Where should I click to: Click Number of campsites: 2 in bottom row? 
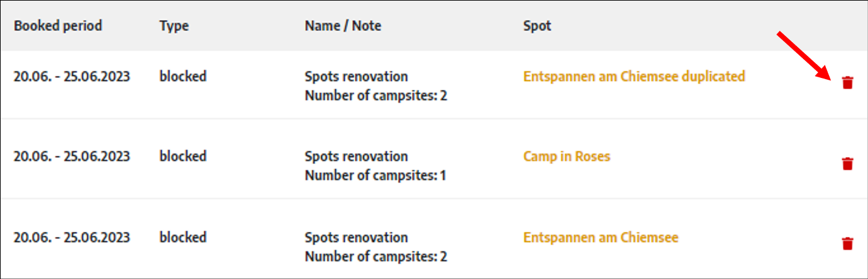pyautogui.click(x=376, y=256)
